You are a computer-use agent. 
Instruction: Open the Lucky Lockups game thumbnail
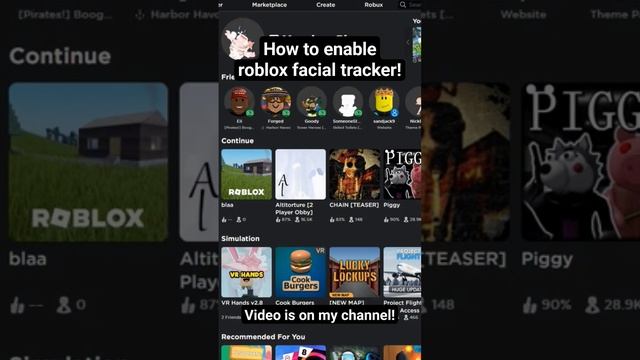point(355,272)
